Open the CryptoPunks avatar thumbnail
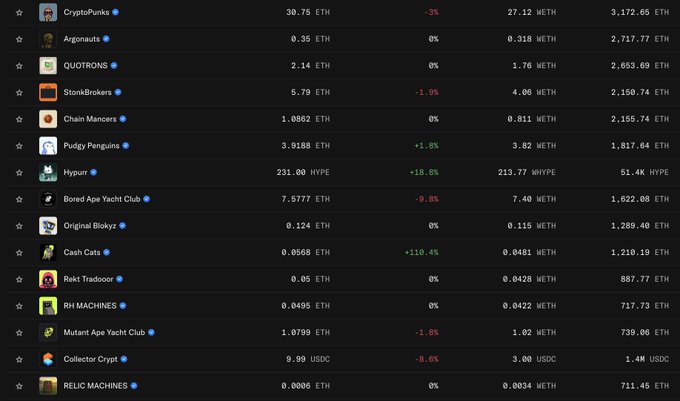 (x=48, y=12)
